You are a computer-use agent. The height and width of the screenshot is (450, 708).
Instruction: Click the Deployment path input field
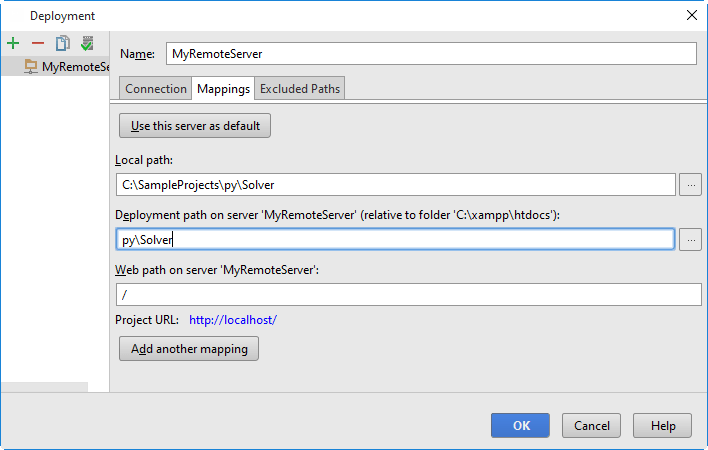coord(395,239)
